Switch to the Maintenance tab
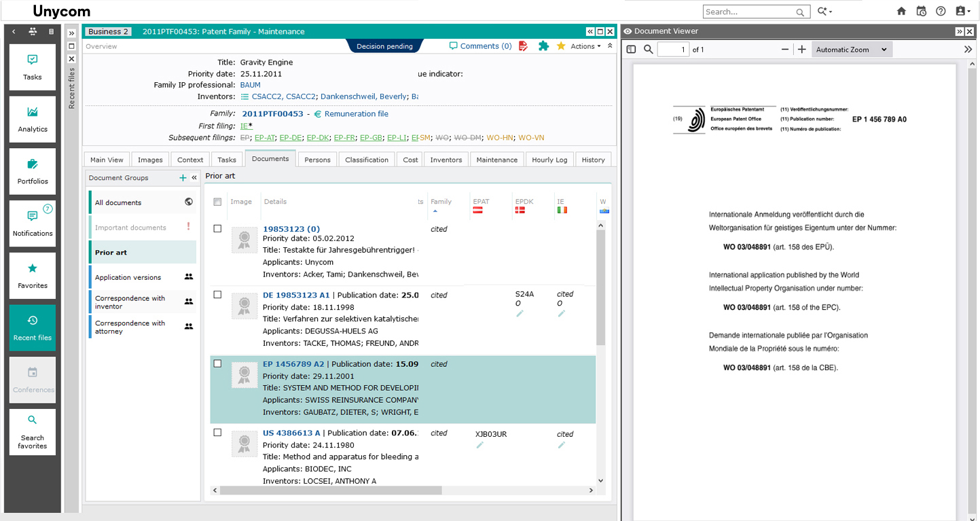 tap(496, 160)
